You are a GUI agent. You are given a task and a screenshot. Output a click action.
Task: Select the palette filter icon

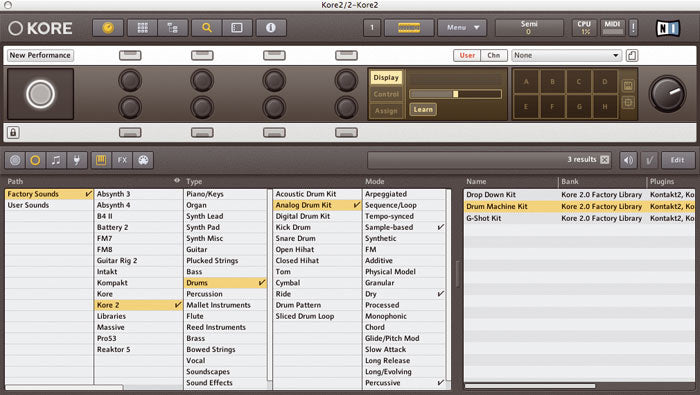click(x=143, y=160)
